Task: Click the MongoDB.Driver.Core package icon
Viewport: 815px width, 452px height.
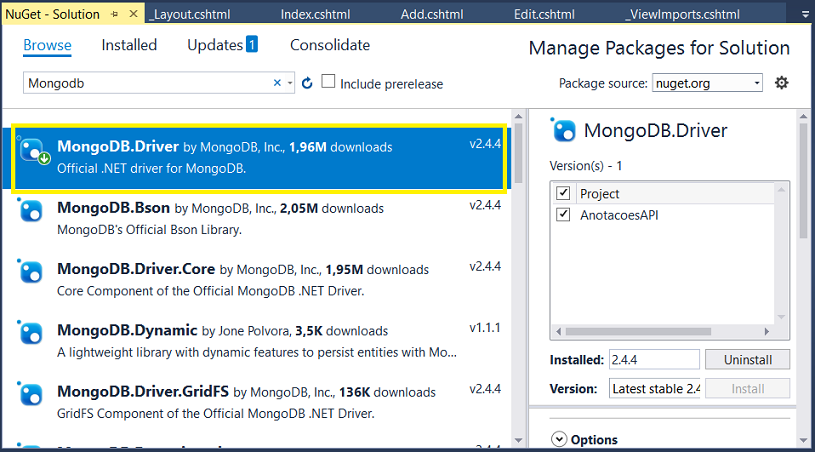Action: (x=30, y=272)
